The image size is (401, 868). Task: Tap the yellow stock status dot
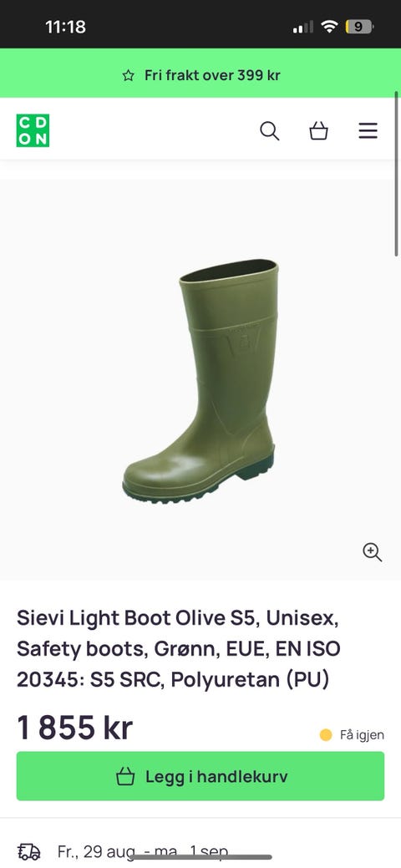pyautogui.click(x=326, y=735)
